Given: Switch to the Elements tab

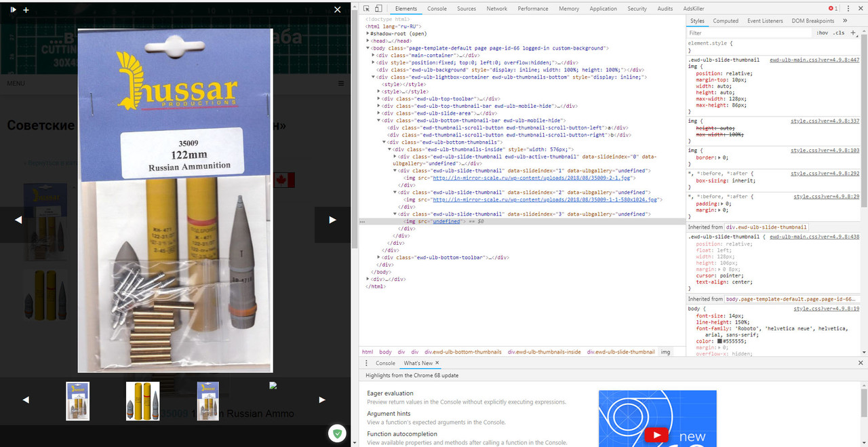Looking at the screenshot, I should click(x=406, y=9).
